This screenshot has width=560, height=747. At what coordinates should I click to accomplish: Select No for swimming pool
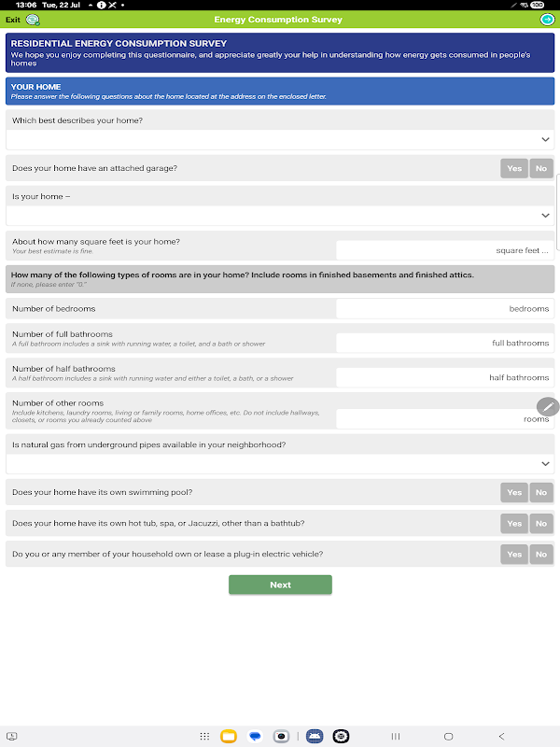pyautogui.click(x=541, y=492)
